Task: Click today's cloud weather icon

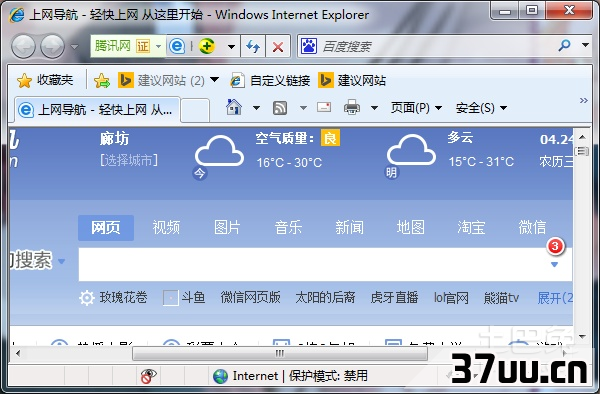Action: (x=219, y=150)
